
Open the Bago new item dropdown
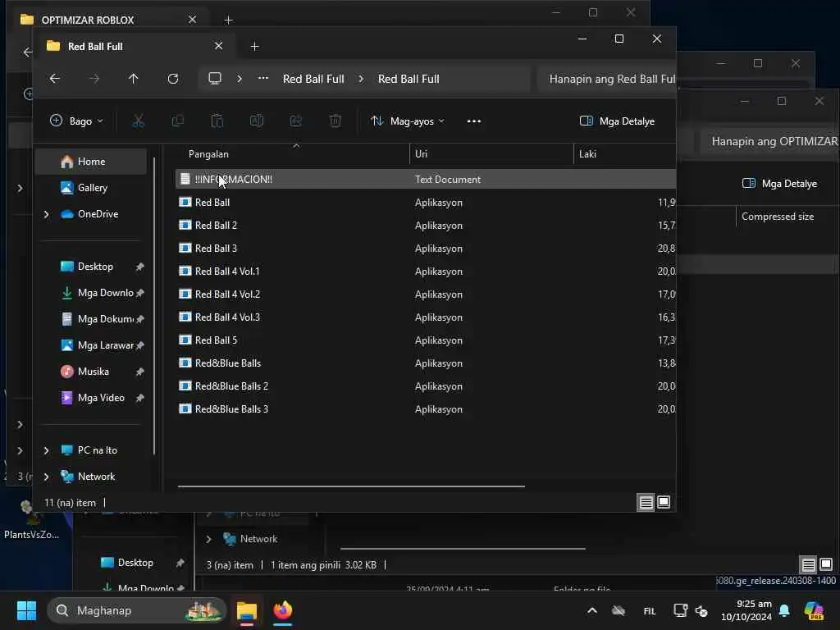coord(76,121)
